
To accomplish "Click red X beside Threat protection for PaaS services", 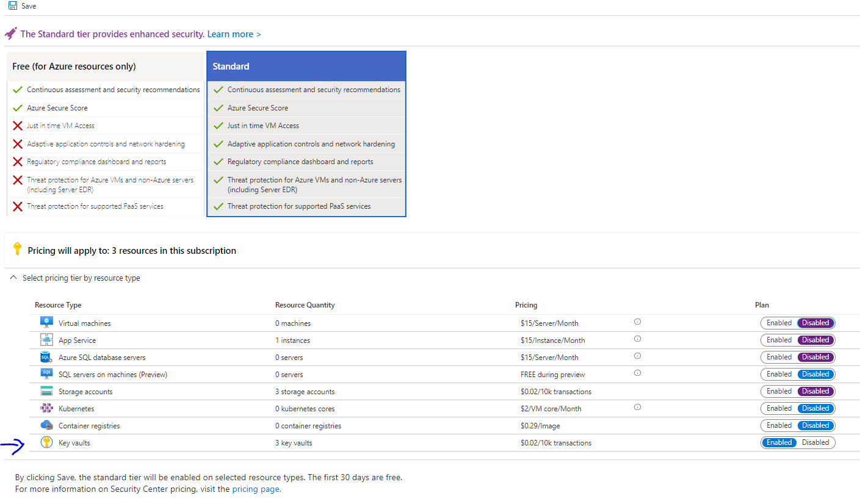I will [18, 207].
